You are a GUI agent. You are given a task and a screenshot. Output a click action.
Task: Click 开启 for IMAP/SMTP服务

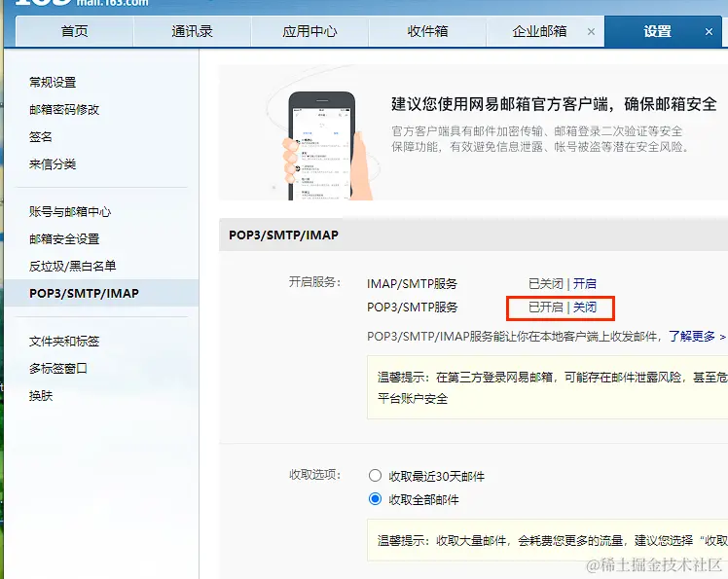click(x=585, y=283)
